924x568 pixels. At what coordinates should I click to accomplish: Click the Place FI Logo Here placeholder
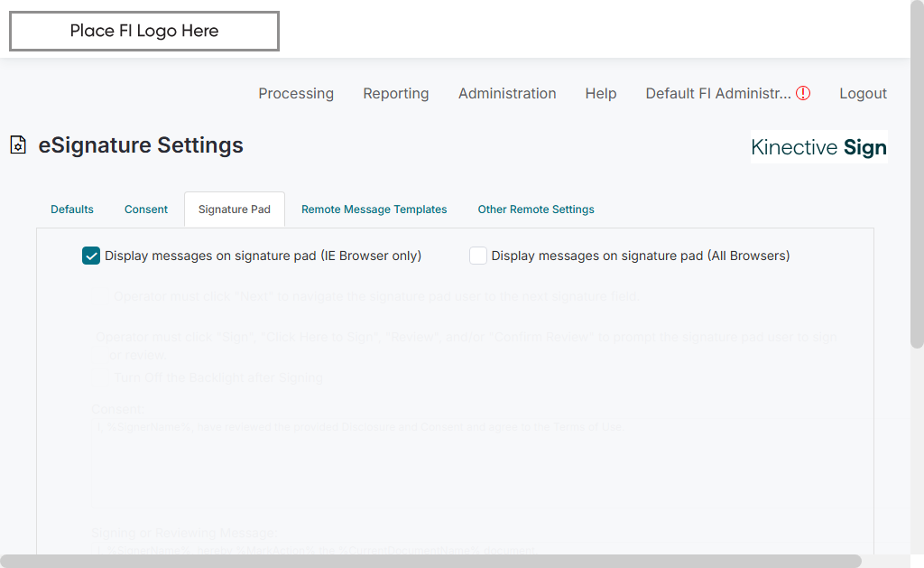[x=144, y=32]
